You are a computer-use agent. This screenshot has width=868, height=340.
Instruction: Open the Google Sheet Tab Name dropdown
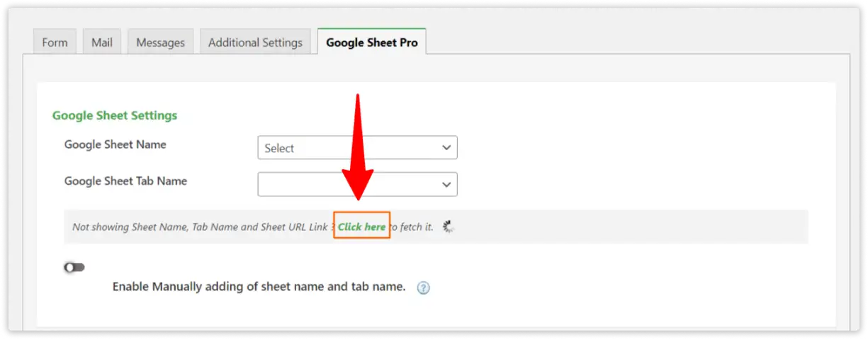click(x=357, y=184)
